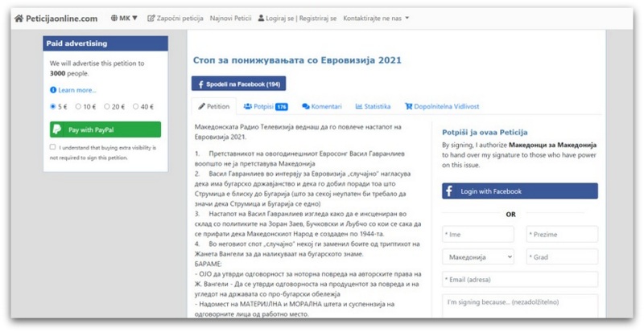This screenshot has height=332, width=644.
Task: Select the 5 € radio option
Action: coord(53,106)
